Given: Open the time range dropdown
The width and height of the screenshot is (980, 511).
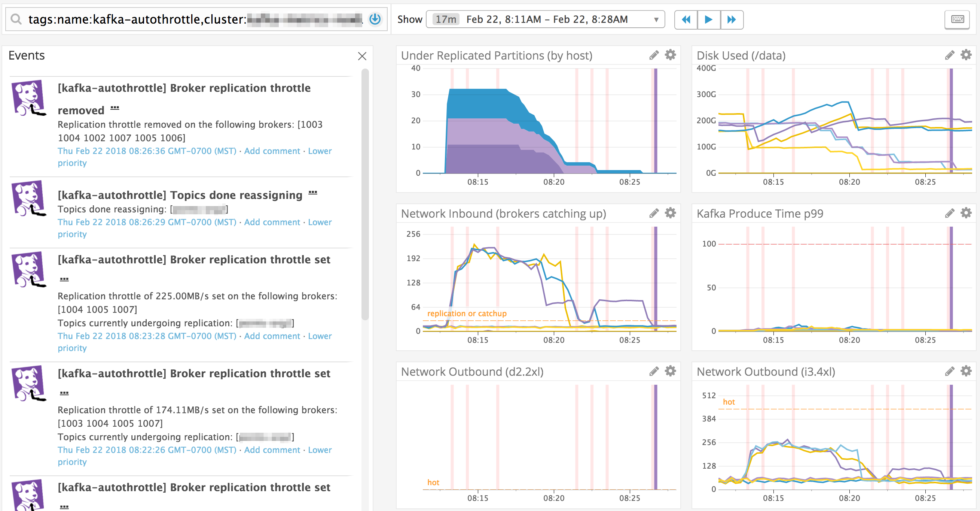Looking at the screenshot, I should point(656,20).
